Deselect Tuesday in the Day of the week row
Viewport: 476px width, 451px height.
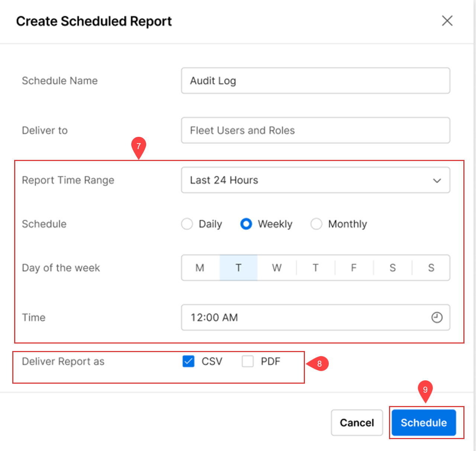click(x=238, y=268)
